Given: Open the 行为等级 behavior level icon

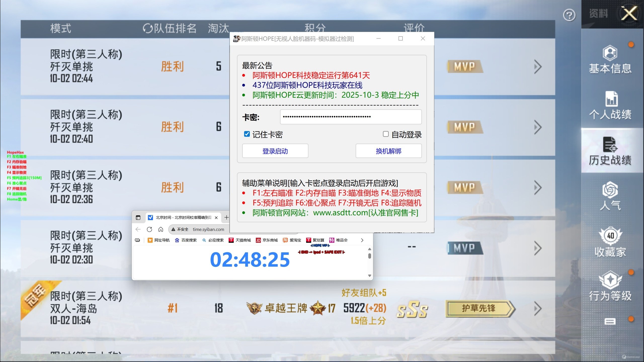Looking at the screenshot, I should tap(610, 280).
